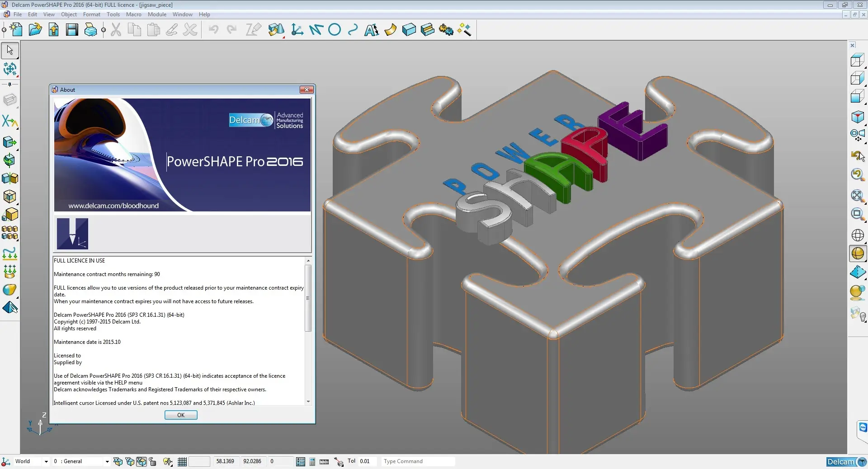The width and height of the screenshot is (868, 469).
Task: Open the Help menu
Action: (x=204, y=14)
